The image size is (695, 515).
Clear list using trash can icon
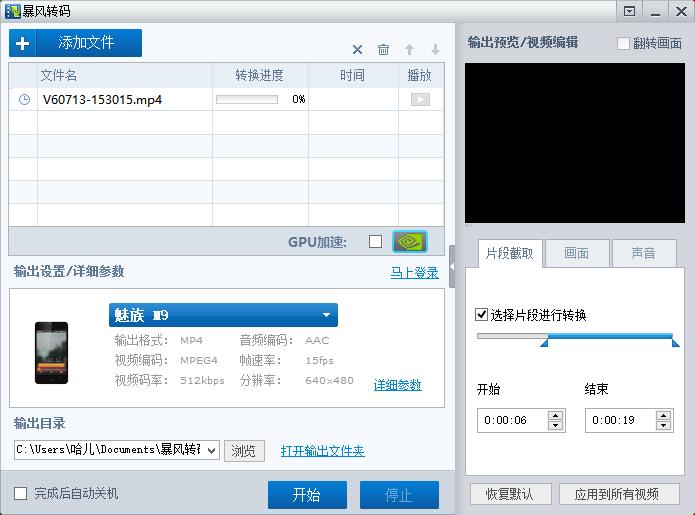pyautogui.click(x=383, y=50)
